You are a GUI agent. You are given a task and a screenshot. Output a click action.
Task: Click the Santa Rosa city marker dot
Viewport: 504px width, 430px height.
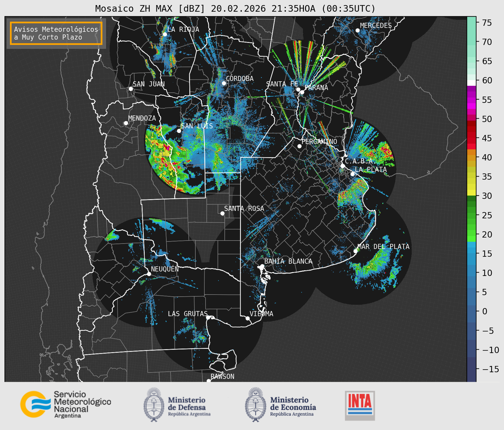(222, 213)
